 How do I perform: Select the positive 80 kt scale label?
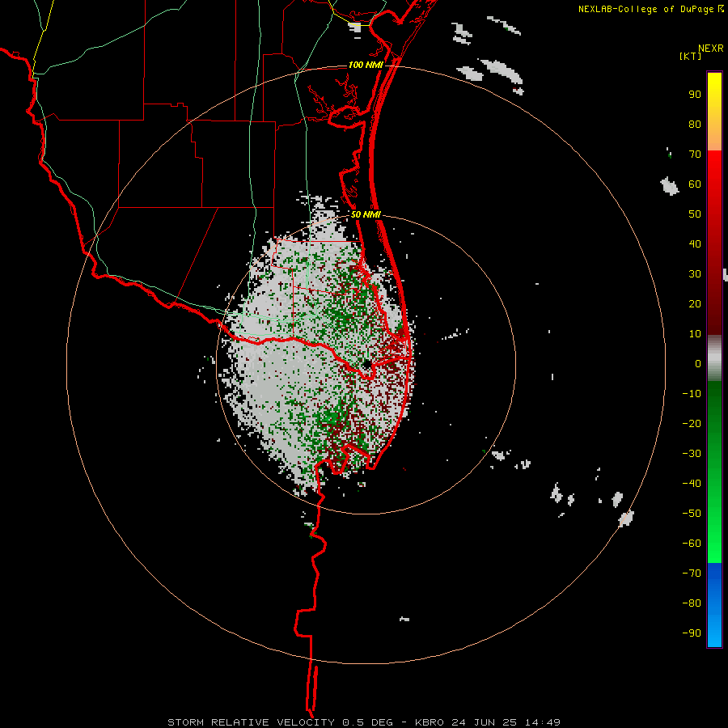coord(695,125)
